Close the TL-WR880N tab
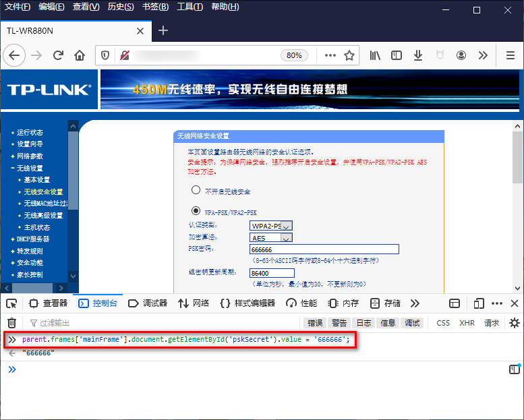This screenshot has width=524, height=420. tap(140, 31)
